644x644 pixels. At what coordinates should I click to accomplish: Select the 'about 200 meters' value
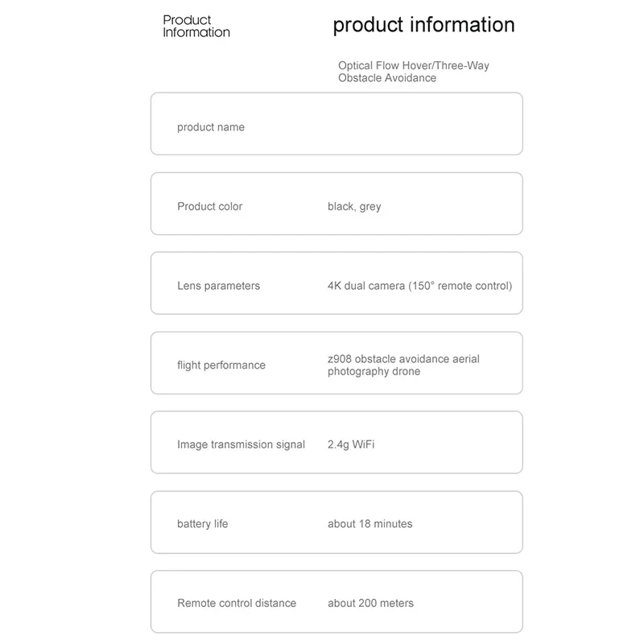coord(370,603)
